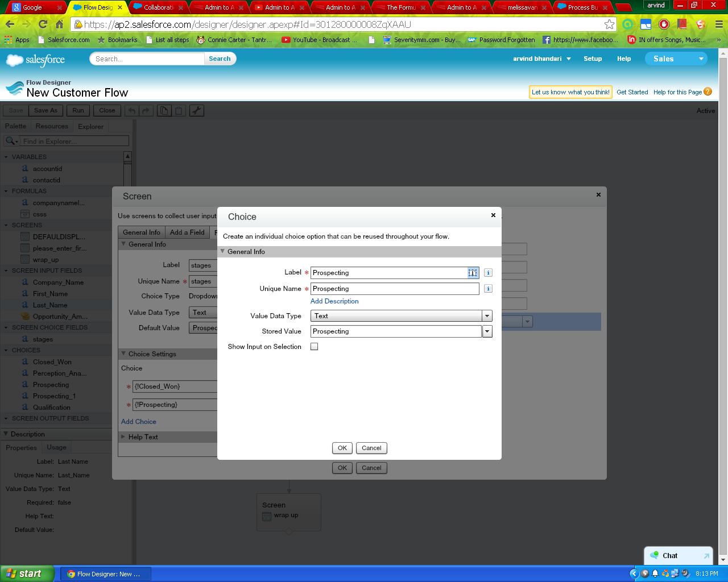Click the bell icon in the system tray
Image resolution: width=728 pixels, height=582 pixels.
tap(655, 573)
